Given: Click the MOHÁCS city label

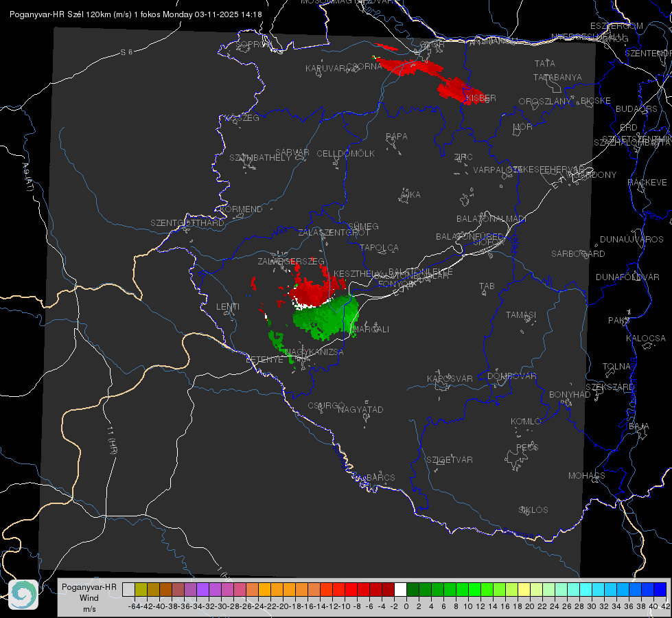Looking at the screenshot, I should click(x=587, y=476).
